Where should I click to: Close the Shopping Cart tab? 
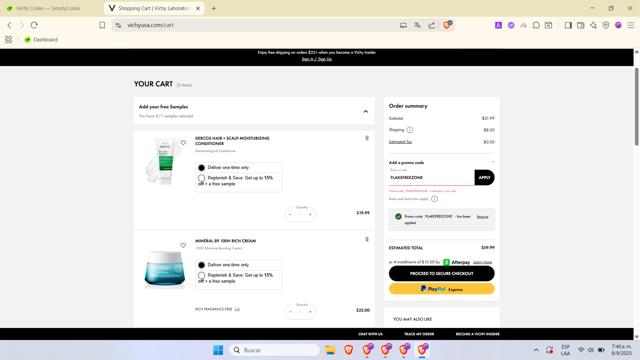pyautogui.click(x=198, y=8)
